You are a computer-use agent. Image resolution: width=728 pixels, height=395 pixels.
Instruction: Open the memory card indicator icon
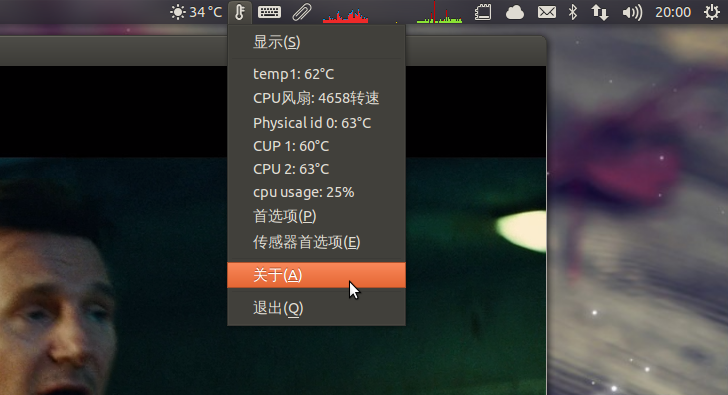click(x=483, y=12)
